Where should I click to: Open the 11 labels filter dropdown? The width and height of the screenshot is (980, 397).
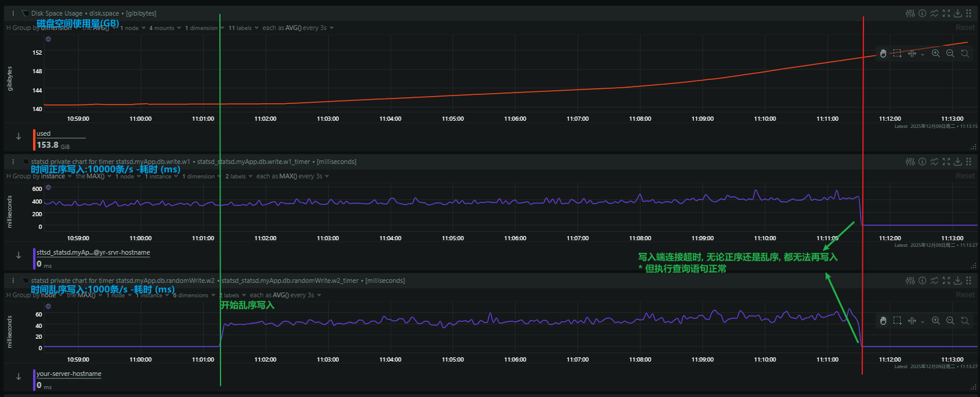[243, 28]
